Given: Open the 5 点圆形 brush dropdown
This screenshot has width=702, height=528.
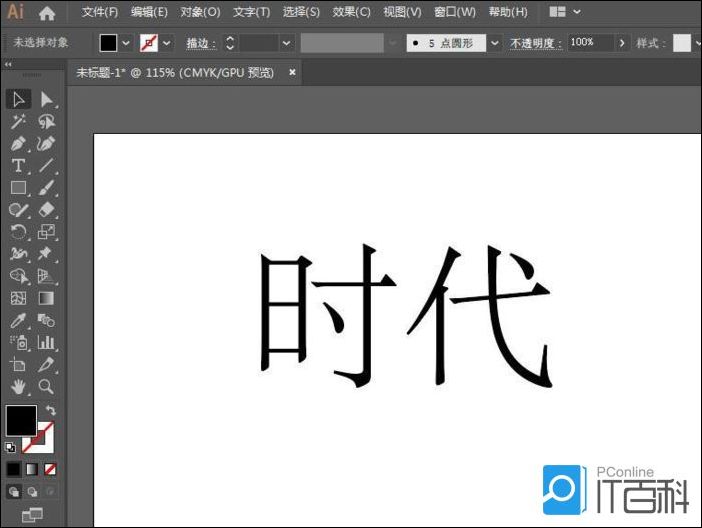Looking at the screenshot, I should [x=494, y=43].
